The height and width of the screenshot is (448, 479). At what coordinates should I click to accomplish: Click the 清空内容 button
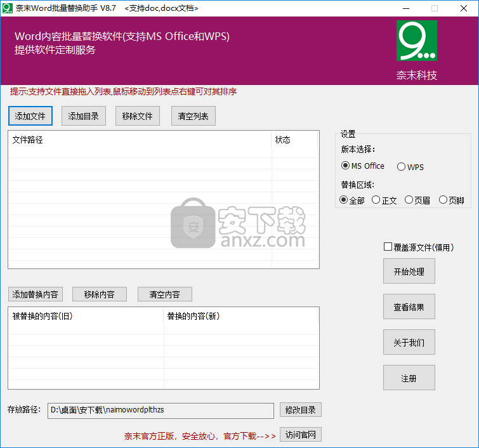pyautogui.click(x=165, y=294)
